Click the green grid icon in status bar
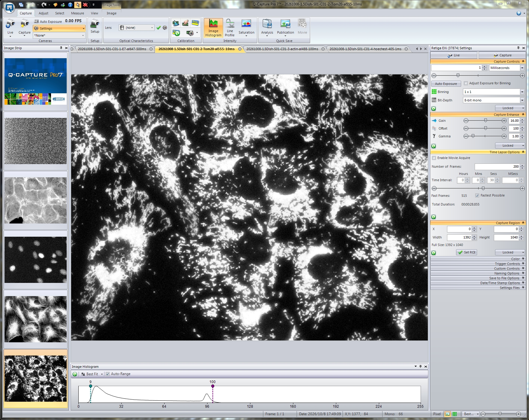529x420 pixels. coord(455,414)
